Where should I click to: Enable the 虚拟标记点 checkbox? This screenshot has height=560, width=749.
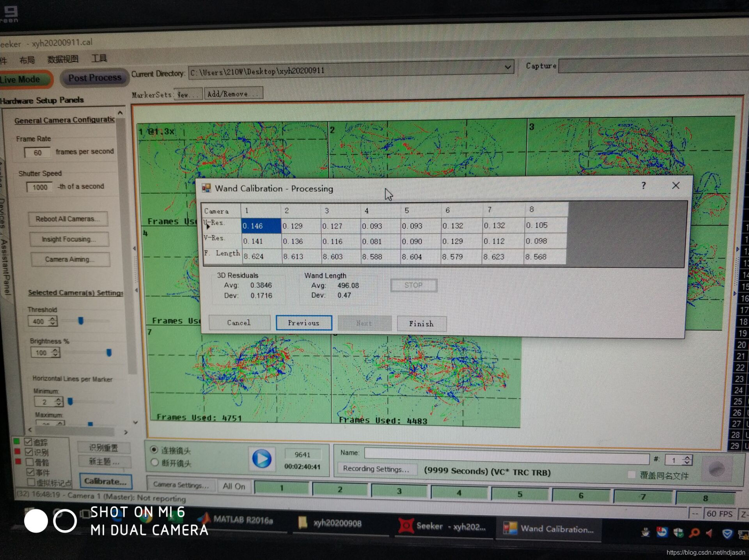pyautogui.click(x=31, y=483)
